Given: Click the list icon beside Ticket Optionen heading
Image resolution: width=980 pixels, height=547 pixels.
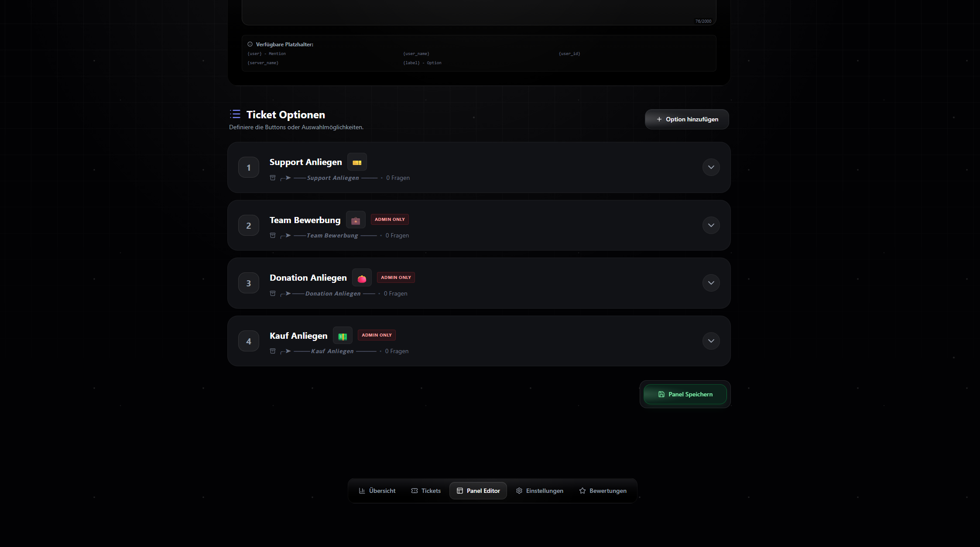Looking at the screenshot, I should [x=235, y=114].
